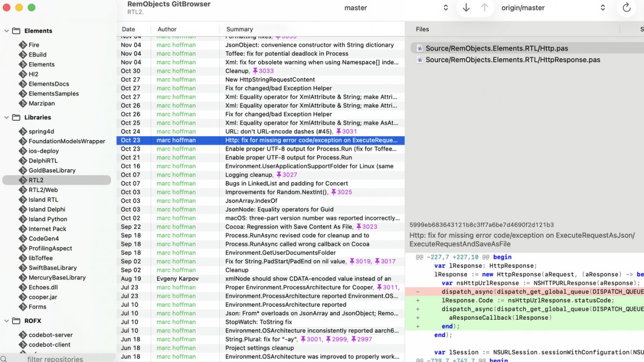Click the push up-arrow icon in toolbar
This screenshot has height=362, width=644.
(x=484, y=8)
